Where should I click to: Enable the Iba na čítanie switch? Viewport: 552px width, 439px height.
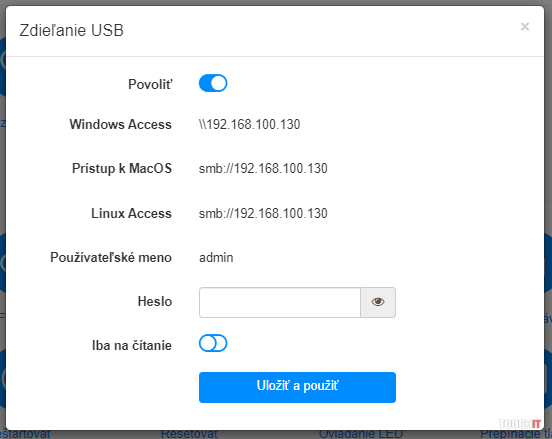(213, 343)
